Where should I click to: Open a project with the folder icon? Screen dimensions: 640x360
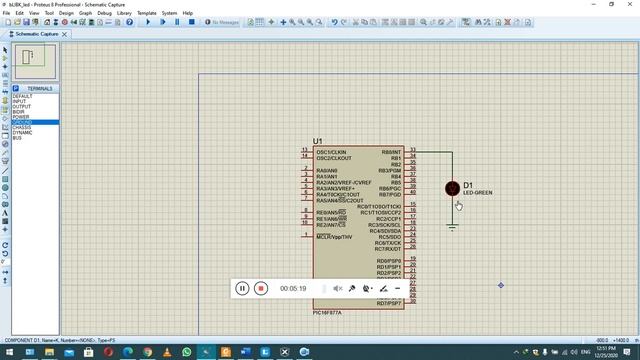click(17, 22)
